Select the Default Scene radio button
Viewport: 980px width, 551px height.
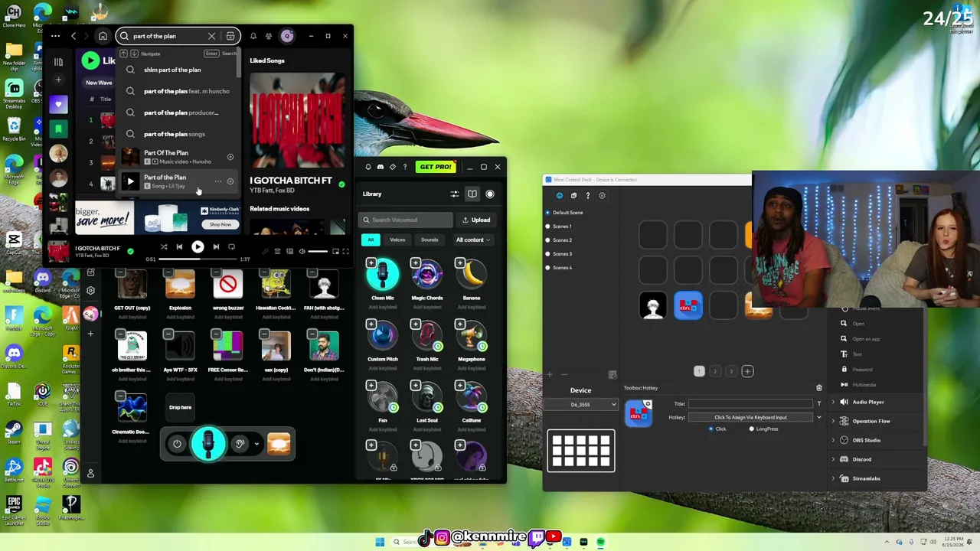point(547,213)
